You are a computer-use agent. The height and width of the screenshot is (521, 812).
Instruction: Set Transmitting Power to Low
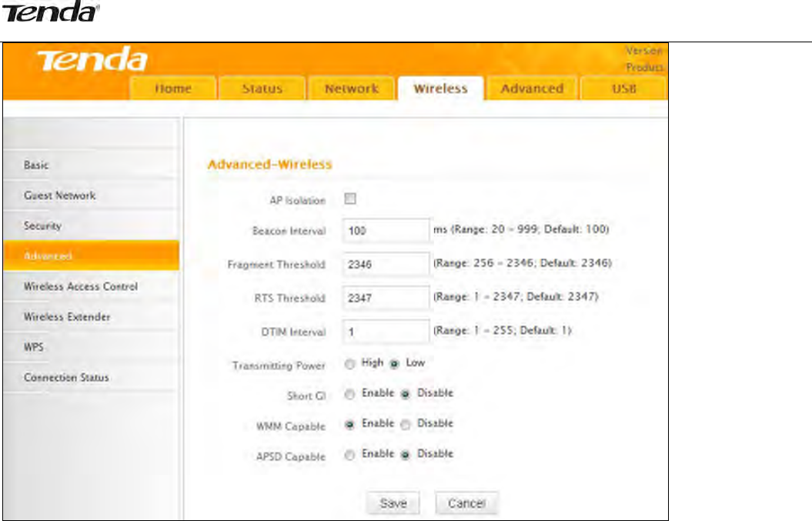pos(394,364)
